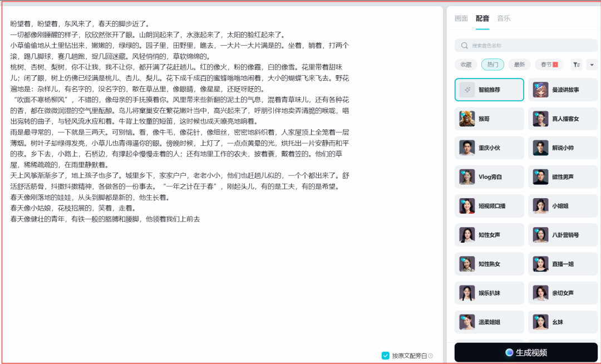Switch to the 画面 tab
This screenshot has width=601, height=364.
(x=461, y=18)
